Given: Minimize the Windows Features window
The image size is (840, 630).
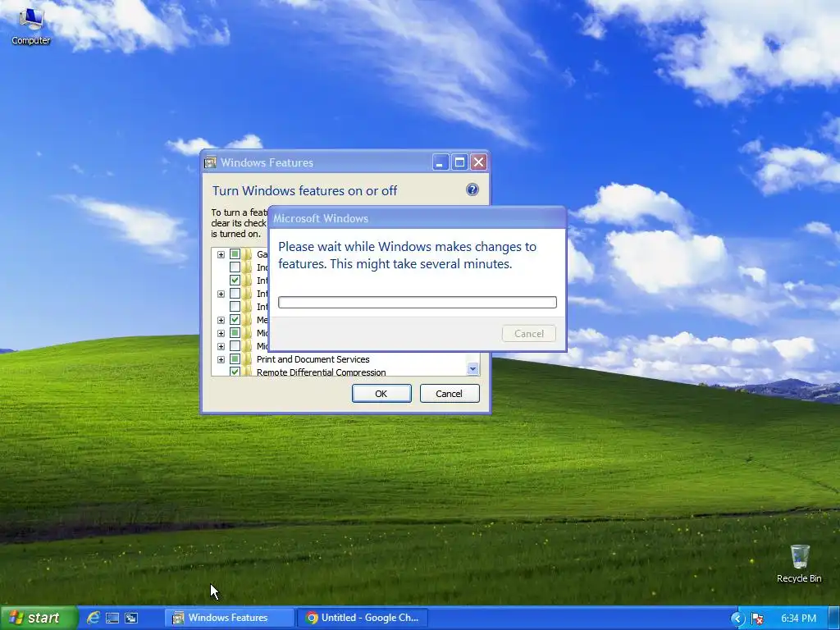Looking at the screenshot, I should coord(441,162).
